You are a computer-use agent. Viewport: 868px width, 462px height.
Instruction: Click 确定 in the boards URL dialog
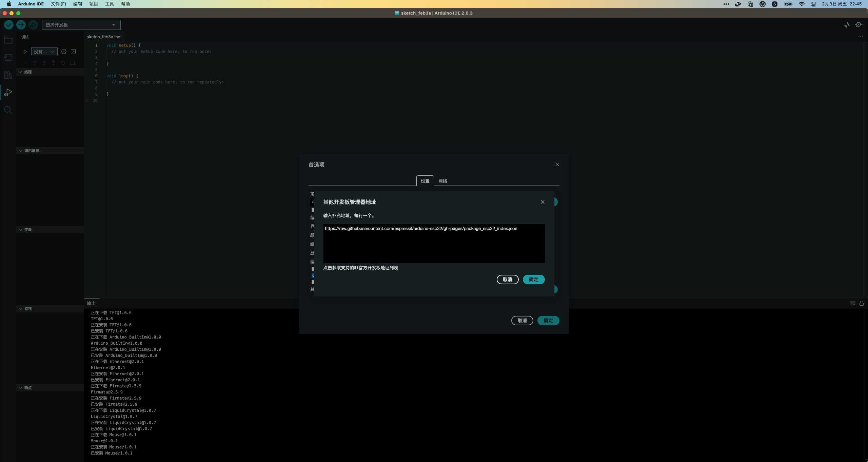[534, 280]
